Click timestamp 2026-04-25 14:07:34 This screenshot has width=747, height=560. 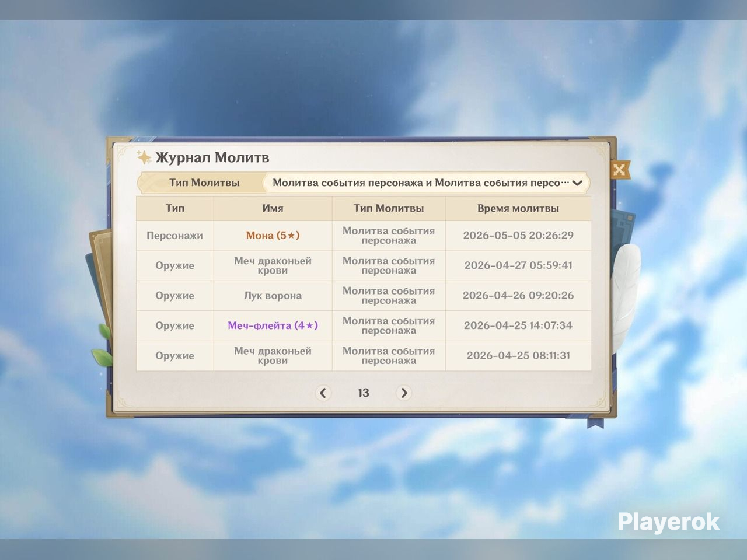point(518,325)
